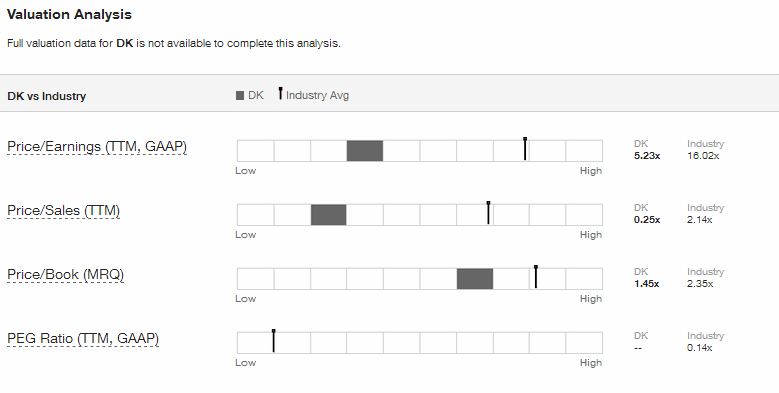779x393 pixels.
Task: Click the DK vs Industry header label
Action: (47, 96)
